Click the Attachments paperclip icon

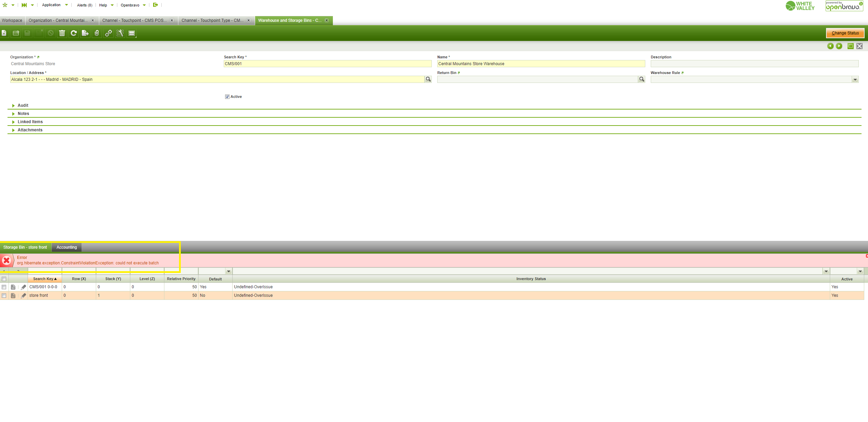(x=97, y=33)
